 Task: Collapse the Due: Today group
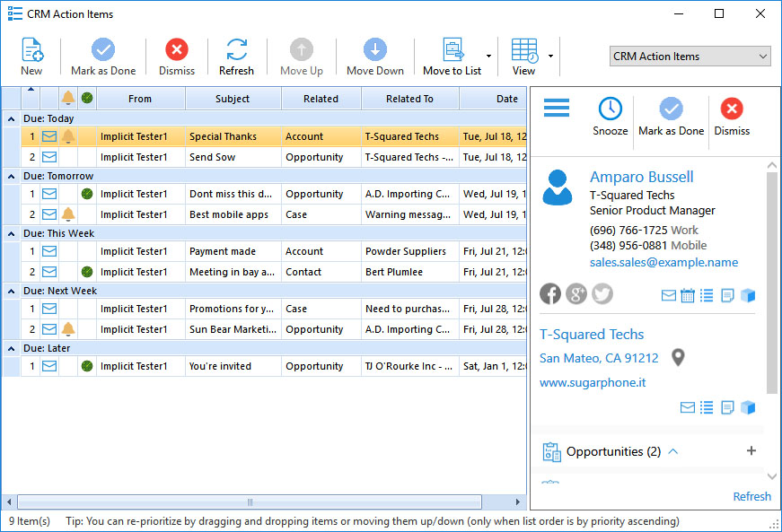pos(12,118)
